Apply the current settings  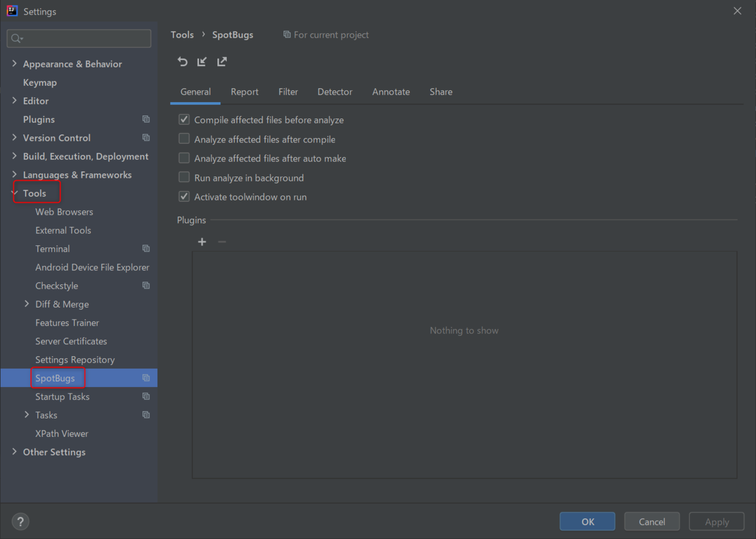[716, 521]
